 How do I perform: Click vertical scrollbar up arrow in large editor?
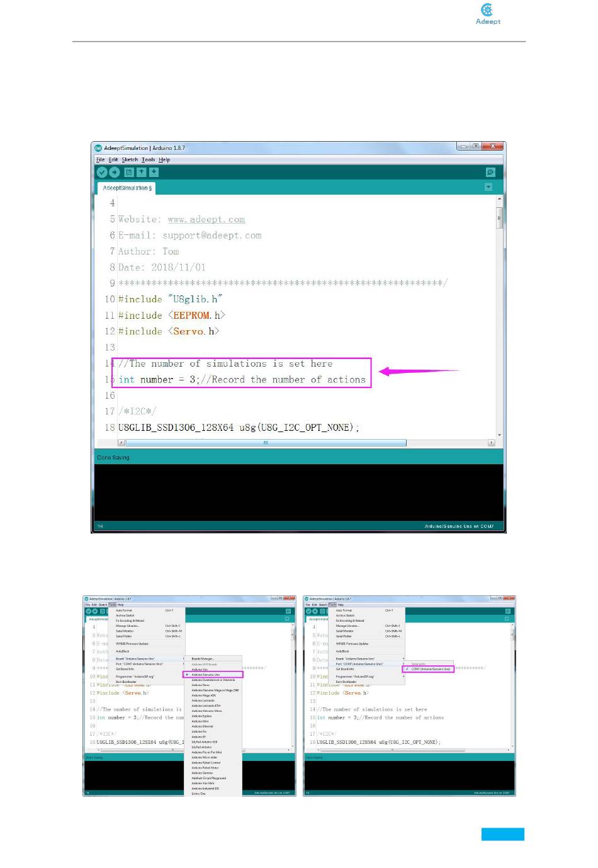coord(500,199)
